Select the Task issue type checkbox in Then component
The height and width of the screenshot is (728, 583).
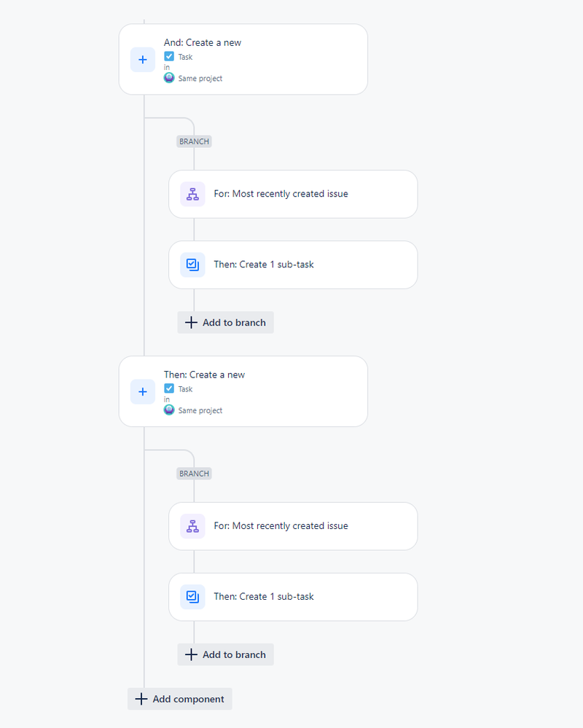168,388
